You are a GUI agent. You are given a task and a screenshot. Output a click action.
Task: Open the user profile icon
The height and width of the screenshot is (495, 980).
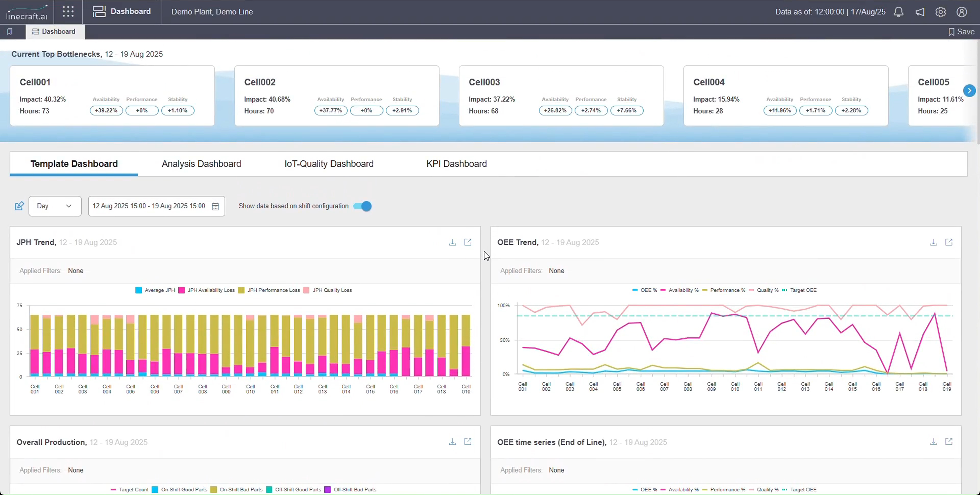point(962,12)
